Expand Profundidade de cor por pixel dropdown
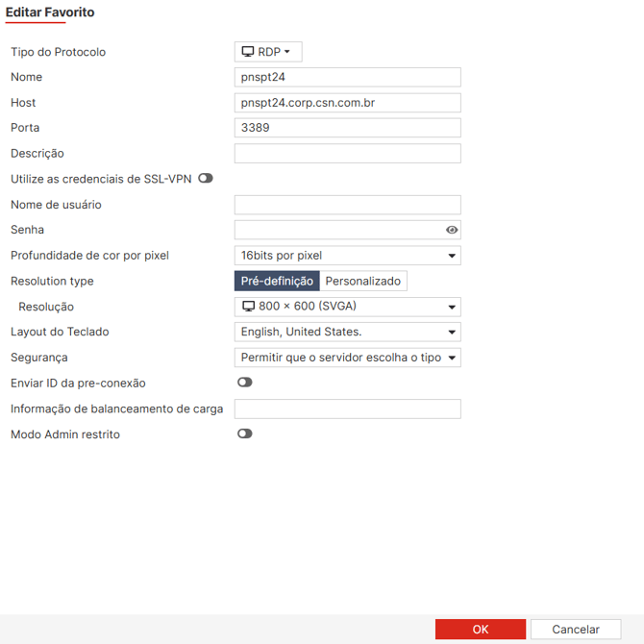Image resolution: width=644 pixels, height=644 pixels. point(347,256)
